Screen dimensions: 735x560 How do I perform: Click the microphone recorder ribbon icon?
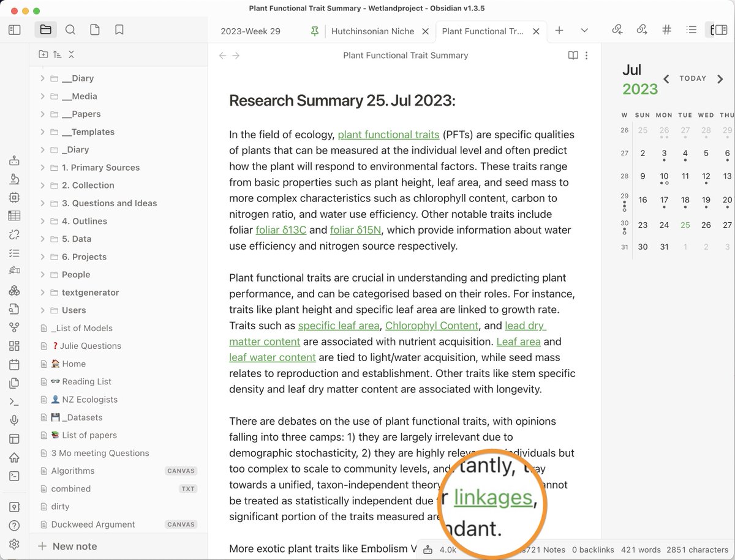point(15,420)
